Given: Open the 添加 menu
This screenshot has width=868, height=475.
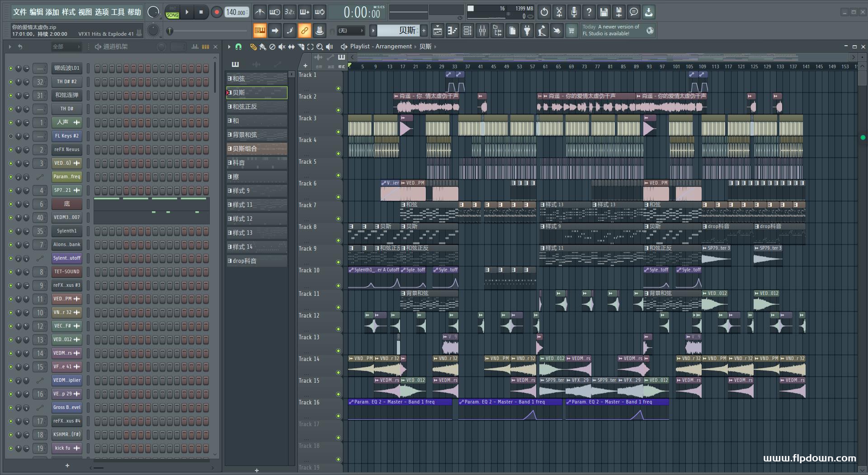Looking at the screenshot, I should (52, 12).
